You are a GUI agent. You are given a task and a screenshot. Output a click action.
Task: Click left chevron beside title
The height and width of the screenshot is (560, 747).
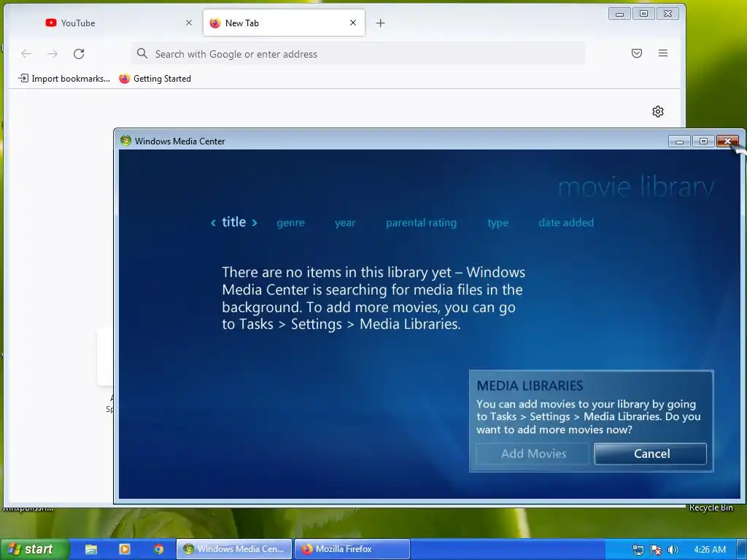pyautogui.click(x=214, y=222)
